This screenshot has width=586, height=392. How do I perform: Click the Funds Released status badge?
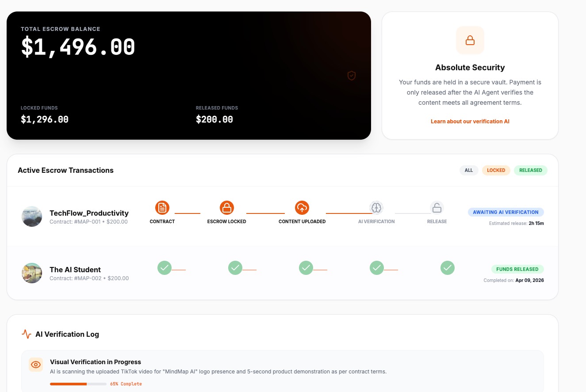point(517,269)
